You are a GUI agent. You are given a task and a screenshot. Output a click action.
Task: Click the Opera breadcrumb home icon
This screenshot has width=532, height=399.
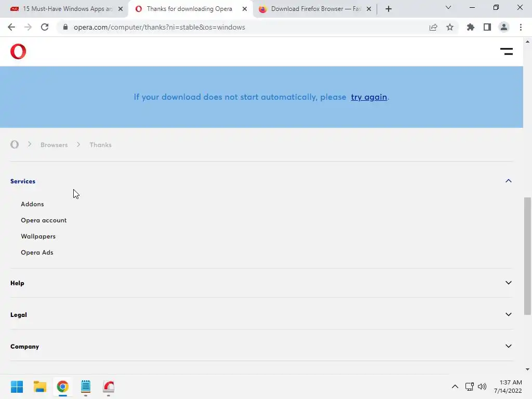point(15,144)
